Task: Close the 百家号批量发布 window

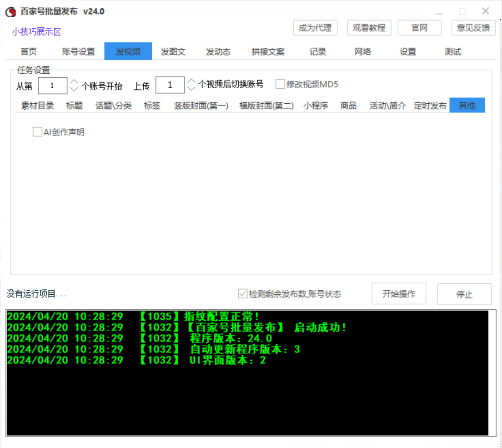Action: 485,11
